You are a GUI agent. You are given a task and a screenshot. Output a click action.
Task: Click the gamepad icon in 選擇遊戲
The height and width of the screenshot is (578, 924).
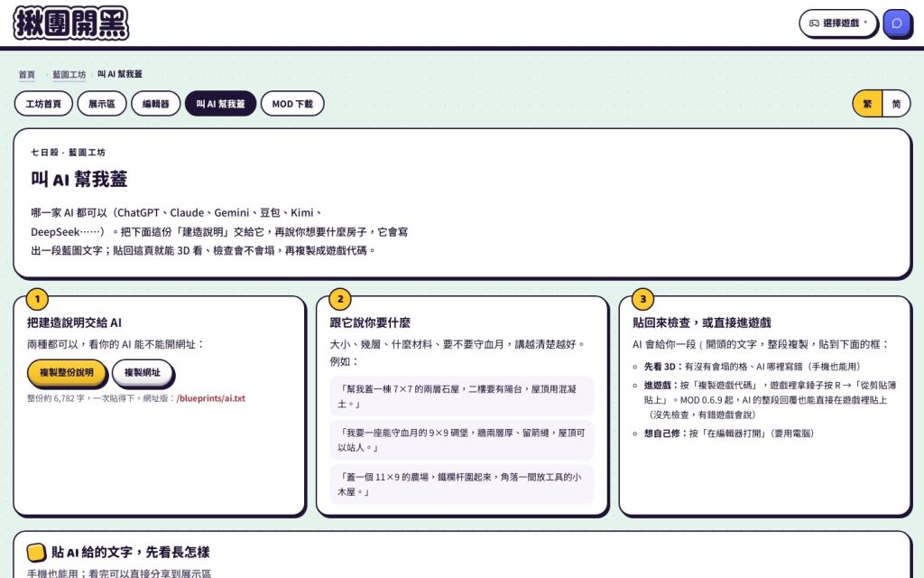coord(814,23)
